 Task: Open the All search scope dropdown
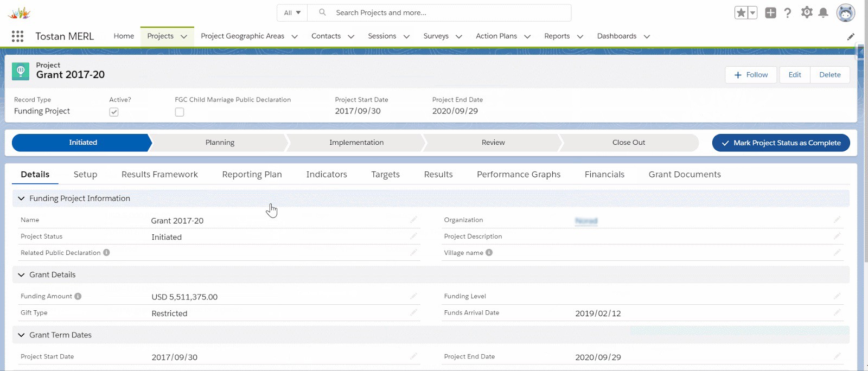pyautogui.click(x=292, y=12)
